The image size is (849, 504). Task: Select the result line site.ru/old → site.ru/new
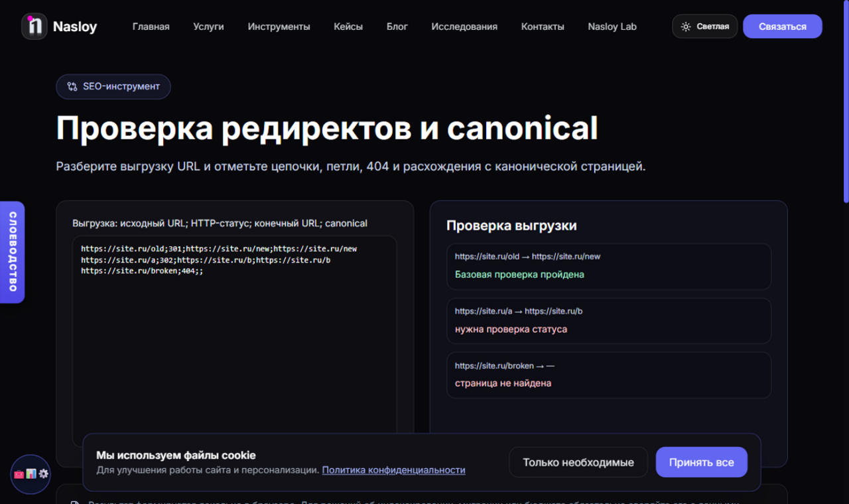point(528,257)
